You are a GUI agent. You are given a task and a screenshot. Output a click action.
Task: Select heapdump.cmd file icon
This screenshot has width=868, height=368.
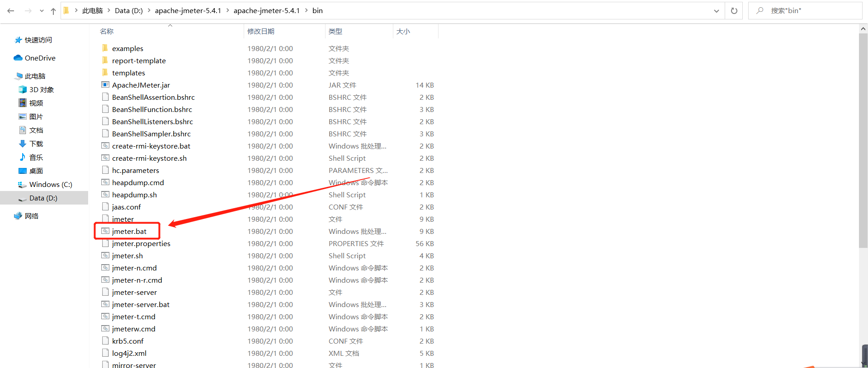click(105, 182)
